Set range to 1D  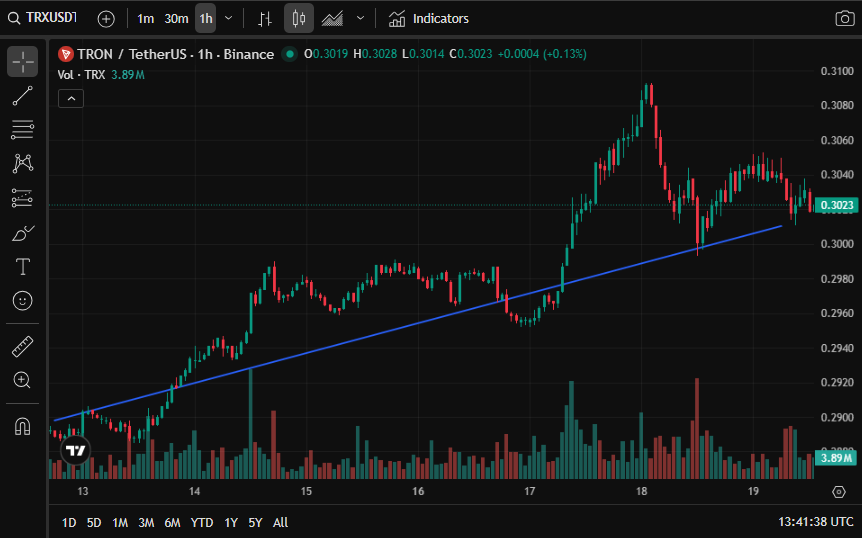point(69,523)
